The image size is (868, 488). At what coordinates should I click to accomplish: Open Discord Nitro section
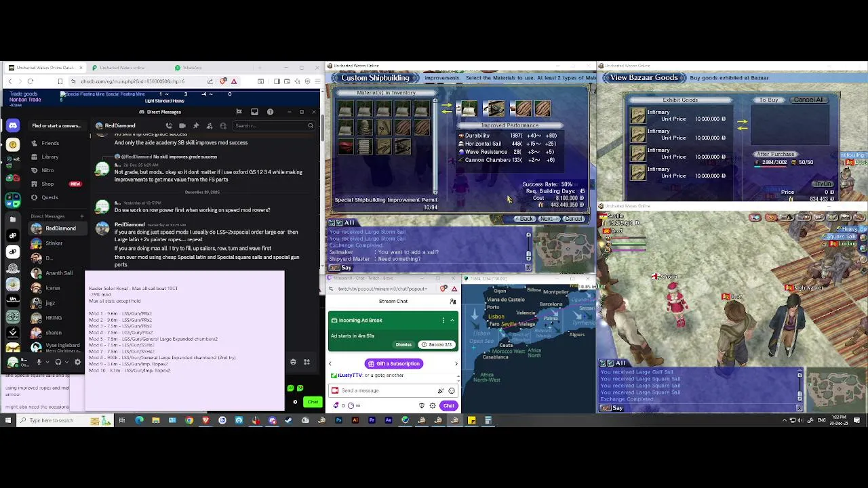47,170
